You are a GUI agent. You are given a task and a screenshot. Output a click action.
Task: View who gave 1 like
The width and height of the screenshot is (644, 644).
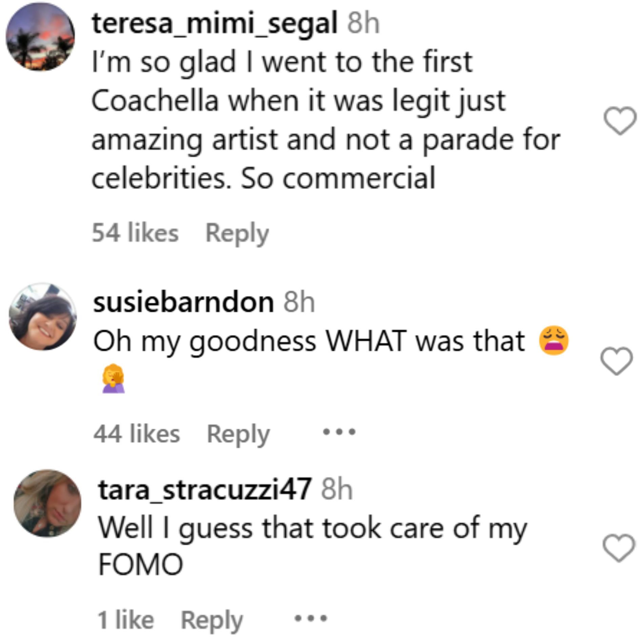click(x=125, y=620)
